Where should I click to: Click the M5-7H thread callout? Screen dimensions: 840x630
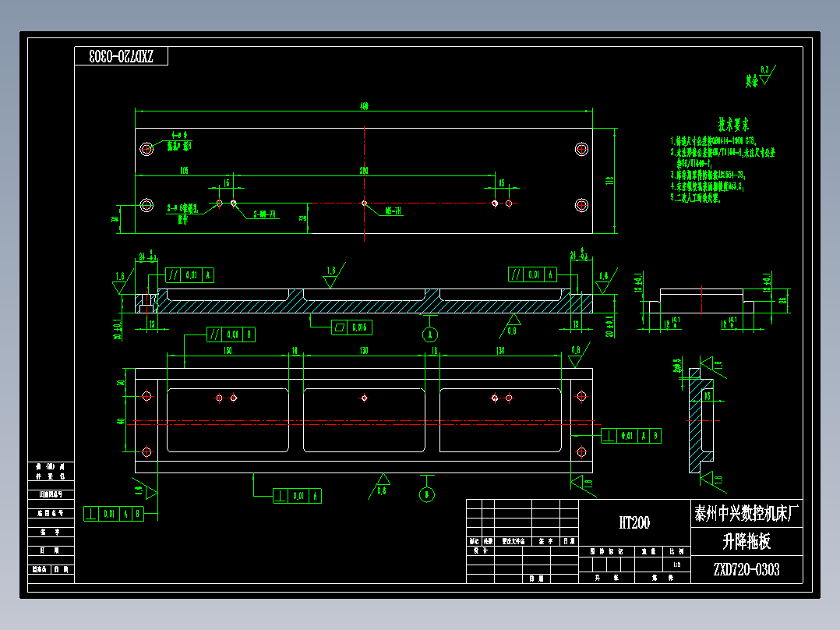[x=394, y=211]
